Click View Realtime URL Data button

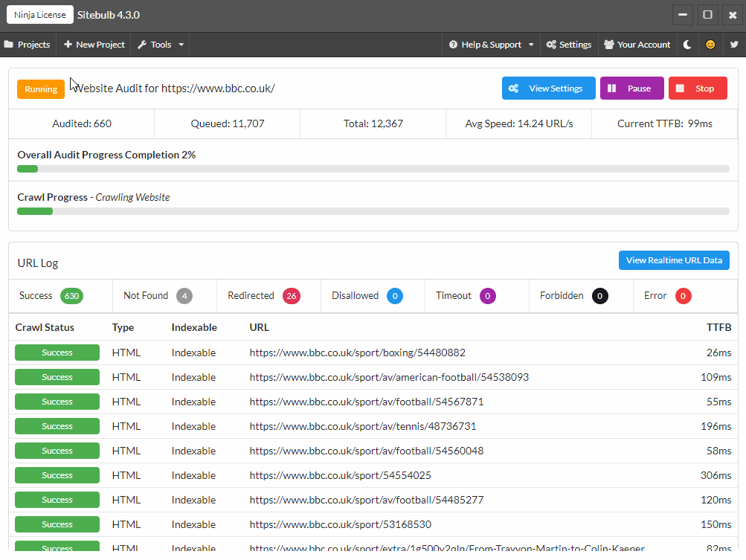[674, 260]
